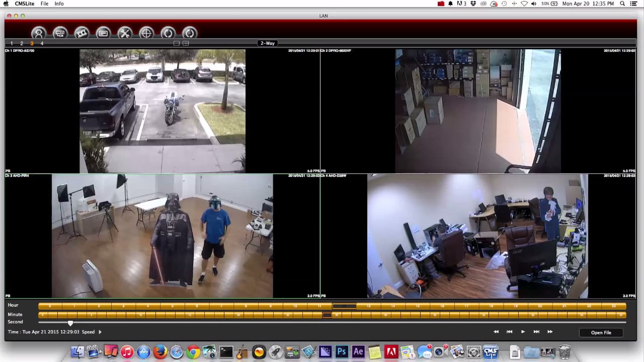Click the play button
The image size is (644, 362).
(x=523, y=332)
